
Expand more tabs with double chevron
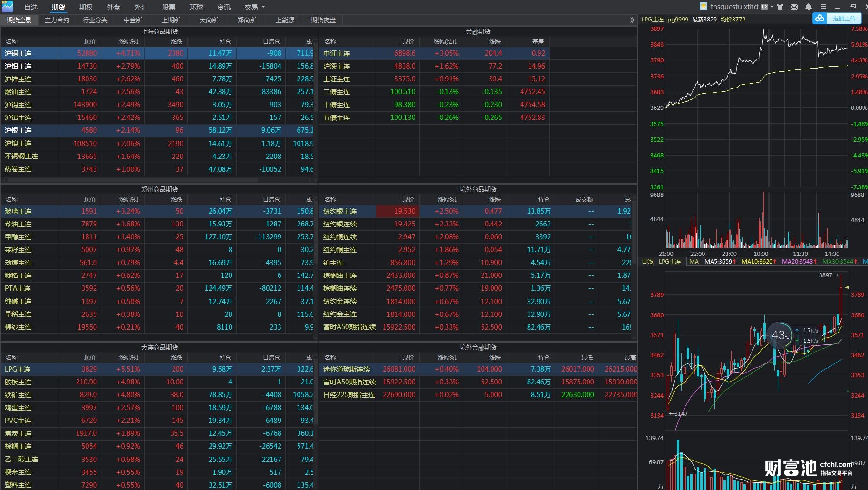(x=632, y=20)
